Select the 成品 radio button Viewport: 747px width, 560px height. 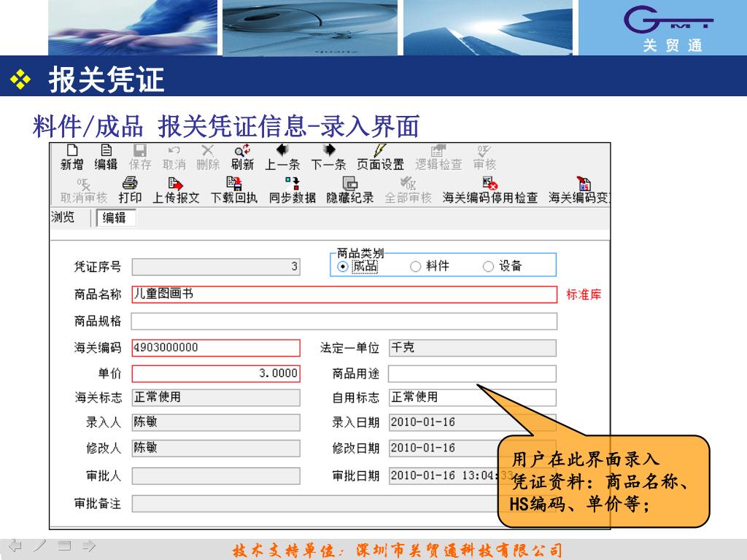(x=342, y=267)
